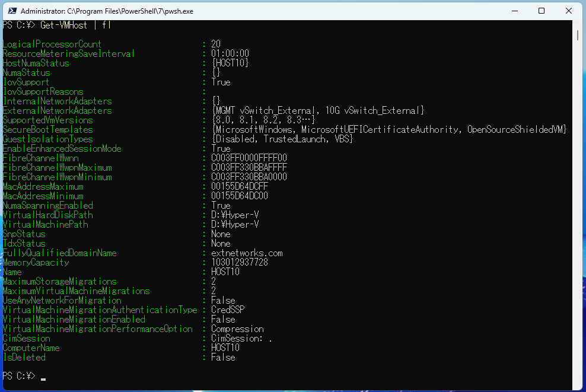The image size is (586, 392).
Task: Click the vertical scrollbar on the right
Action: [x=577, y=36]
